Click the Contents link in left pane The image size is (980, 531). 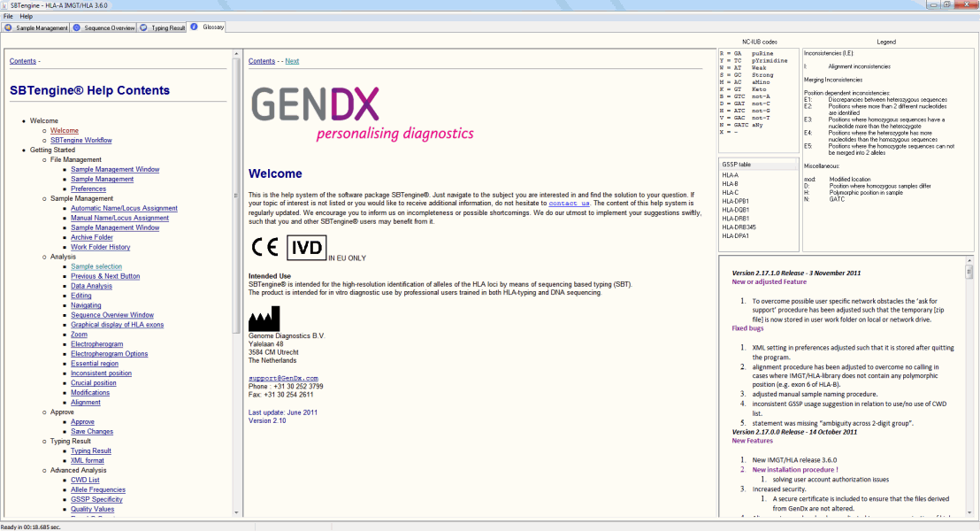click(x=22, y=61)
